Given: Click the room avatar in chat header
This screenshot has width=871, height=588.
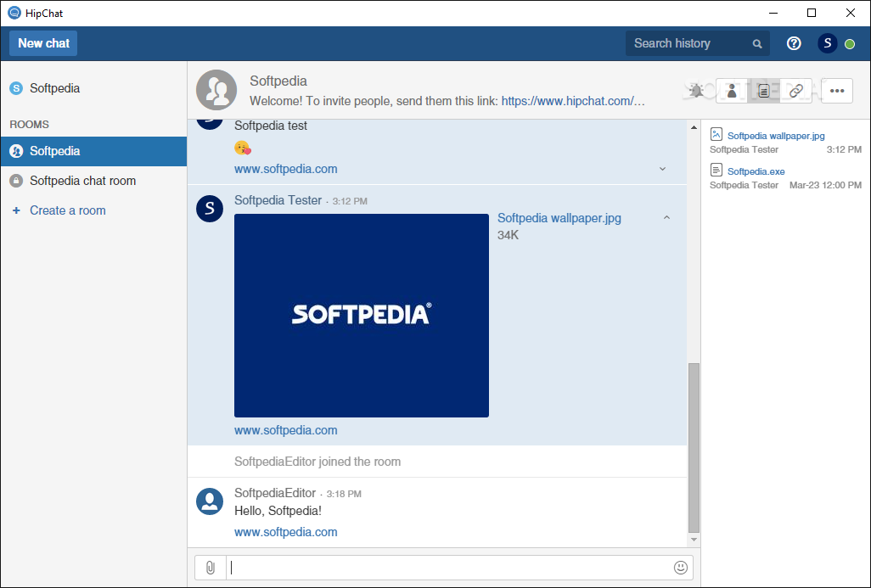Looking at the screenshot, I should pyautogui.click(x=216, y=90).
